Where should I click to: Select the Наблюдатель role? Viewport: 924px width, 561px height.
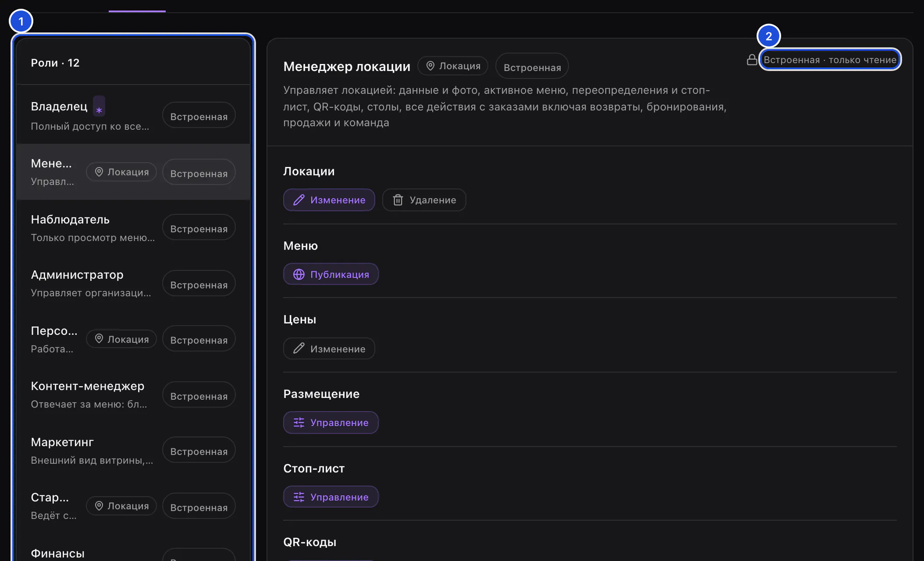coord(133,228)
